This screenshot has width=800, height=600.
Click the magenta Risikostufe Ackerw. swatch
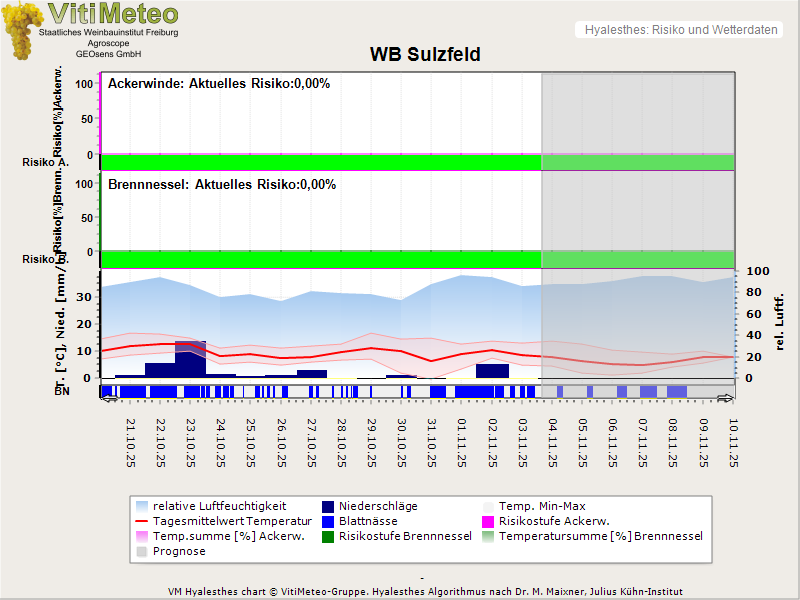click(487, 521)
